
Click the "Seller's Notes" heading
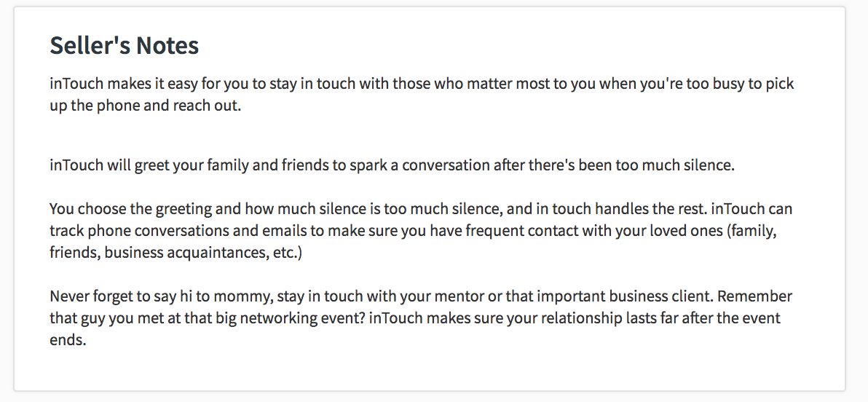[124, 46]
